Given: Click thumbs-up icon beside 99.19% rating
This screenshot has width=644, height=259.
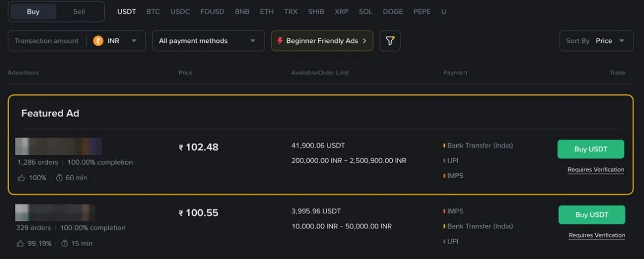Looking at the screenshot, I should 20,243.
